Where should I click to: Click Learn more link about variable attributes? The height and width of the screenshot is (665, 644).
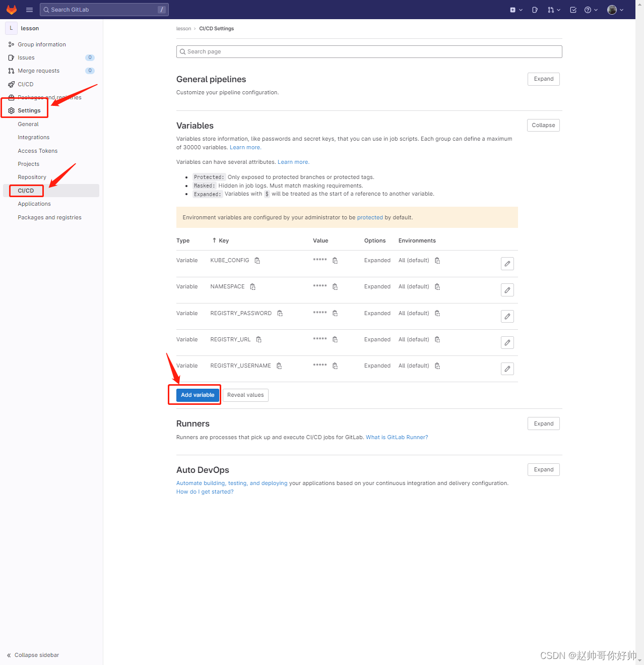click(x=293, y=162)
